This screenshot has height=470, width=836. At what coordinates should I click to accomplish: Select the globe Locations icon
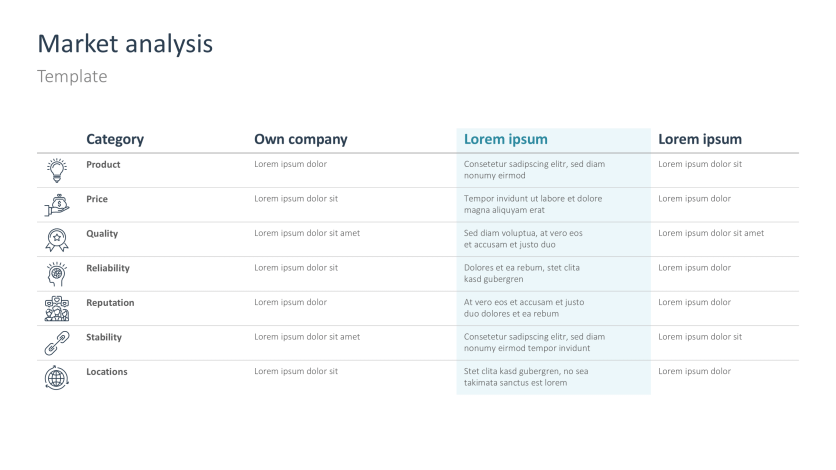[x=56, y=378]
